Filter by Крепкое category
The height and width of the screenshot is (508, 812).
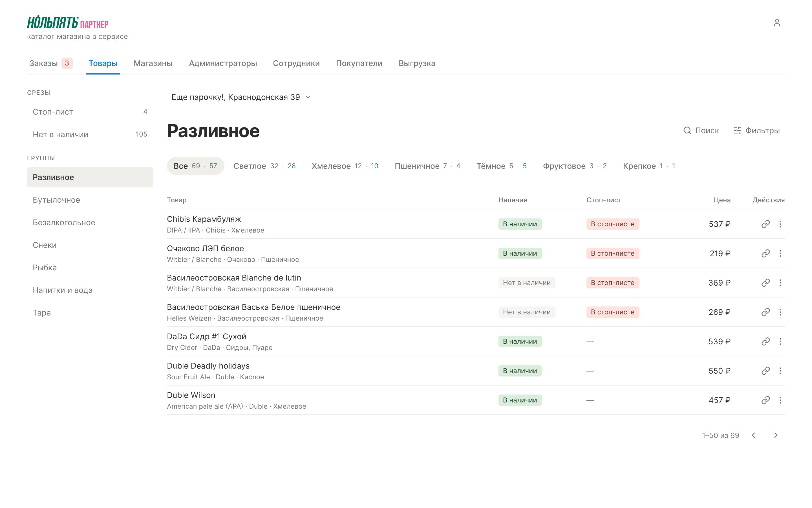click(x=649, y=166)
